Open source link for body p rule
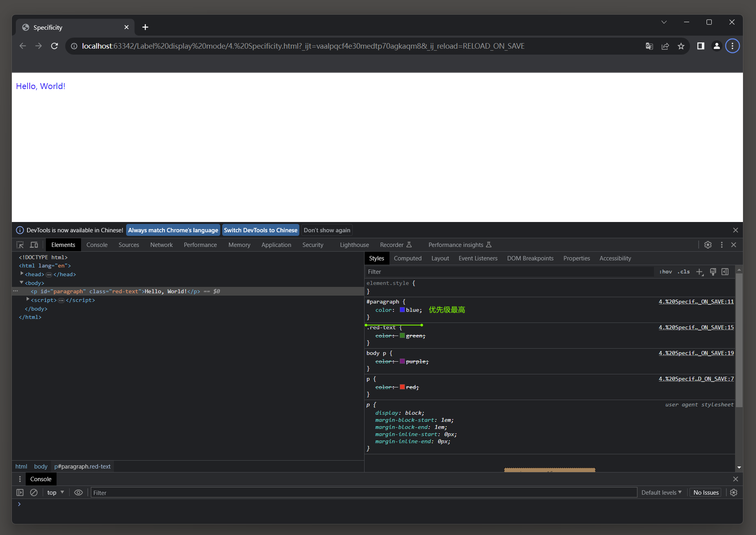The image size is (756, 535). 696,353
